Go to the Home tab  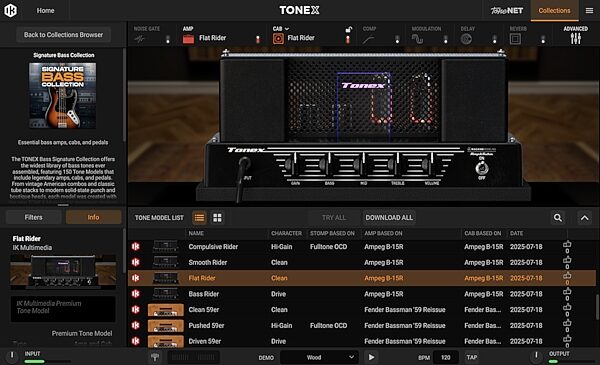[x=45, y=11]
